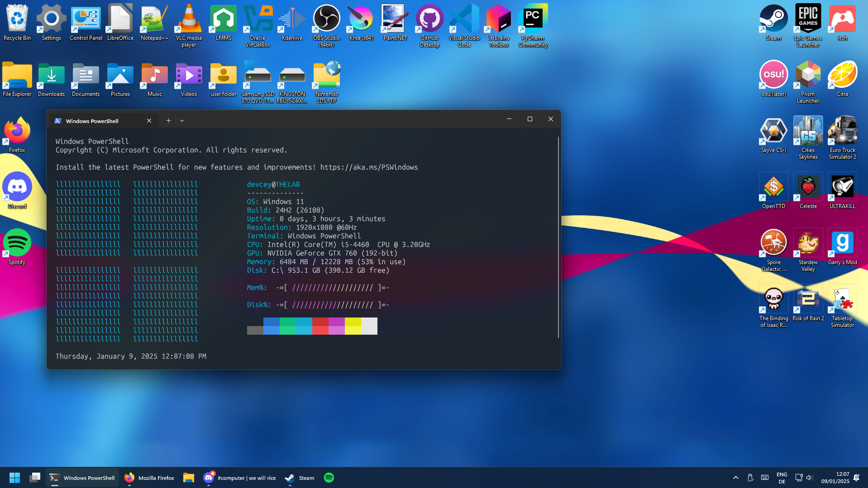Open the clock and date flyout
The width and height of the screenshot is (868, 488).
(835, 478)
